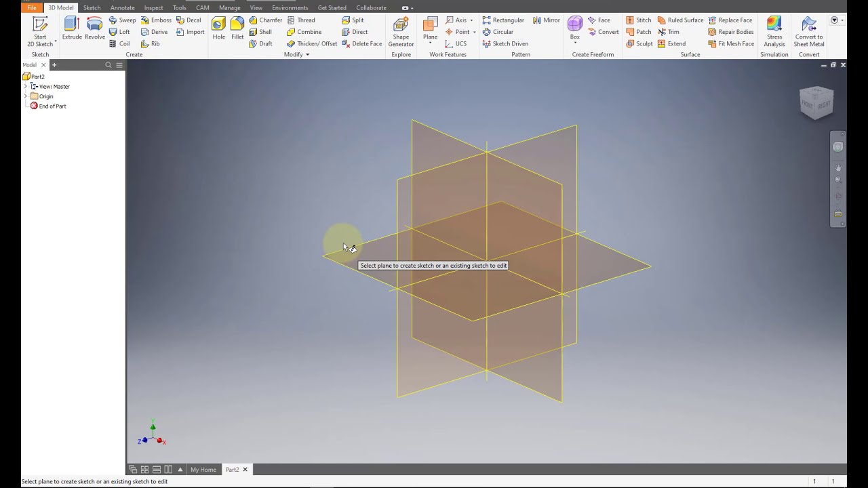
Task: Pick the Thicken/Offset tool
Action: click(x=312, y=43)
